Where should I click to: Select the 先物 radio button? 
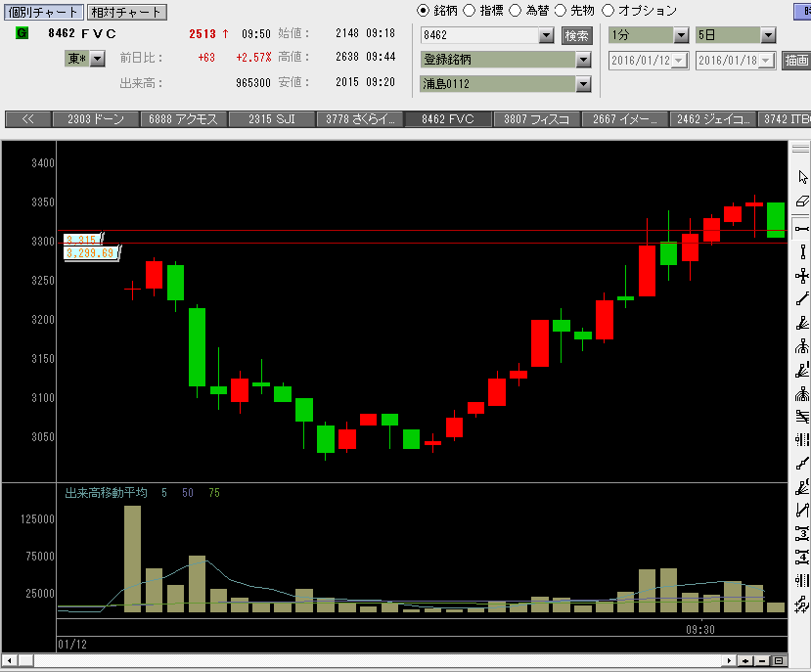[x=561, y=11]
